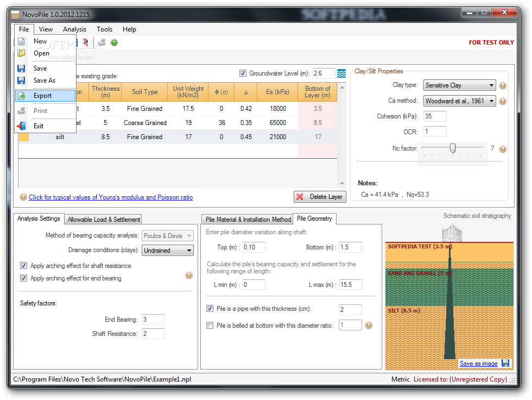Click the Save as image link

(x=478, y=364)
